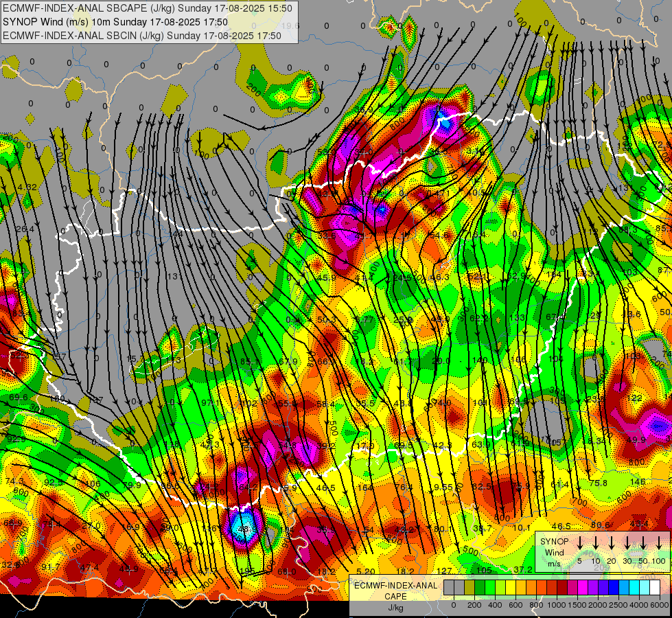672x618 pixels.
Task: Click the 10 m/s wind arrow in legend
Action: pos(596,543)
